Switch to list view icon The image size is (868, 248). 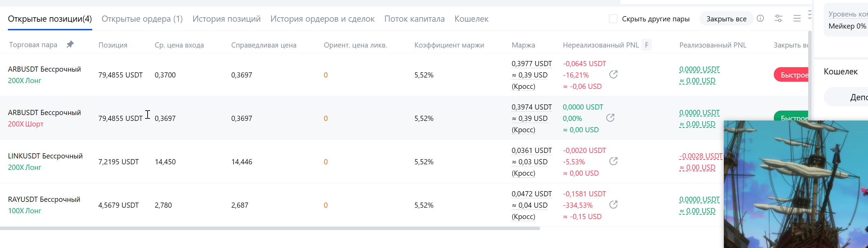coord(797,18)
